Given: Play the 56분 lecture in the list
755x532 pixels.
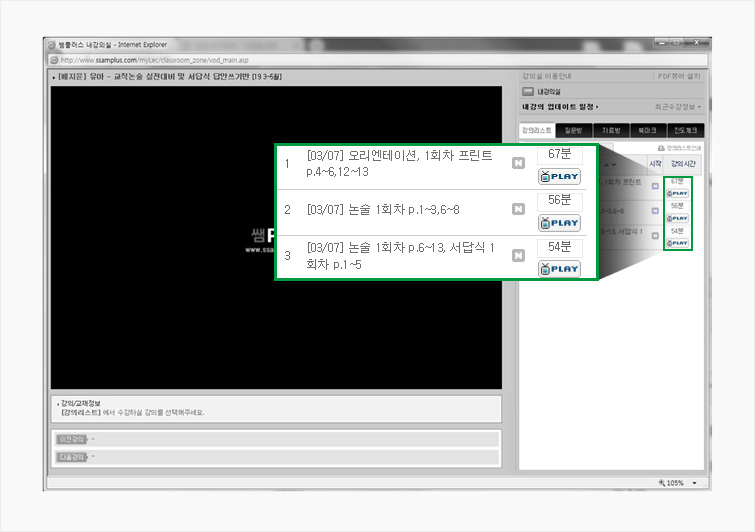Looking at the screenshot, I should point(677,218).
